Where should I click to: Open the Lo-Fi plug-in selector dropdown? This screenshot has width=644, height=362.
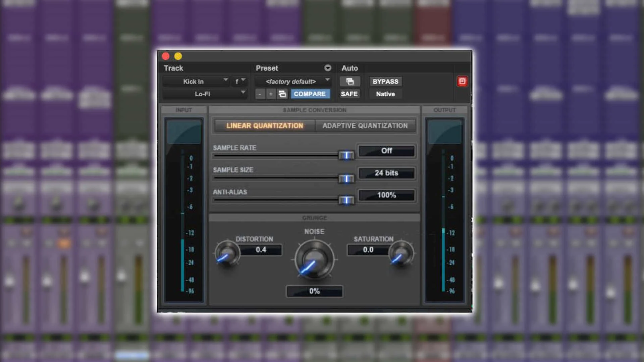coord(205,94)
